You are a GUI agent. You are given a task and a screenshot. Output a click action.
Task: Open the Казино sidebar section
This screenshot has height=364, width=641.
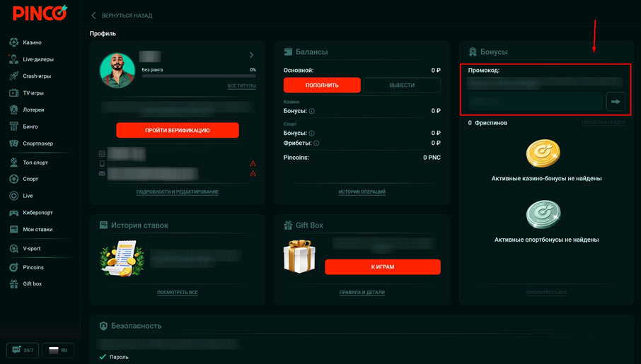pos(32,42)
